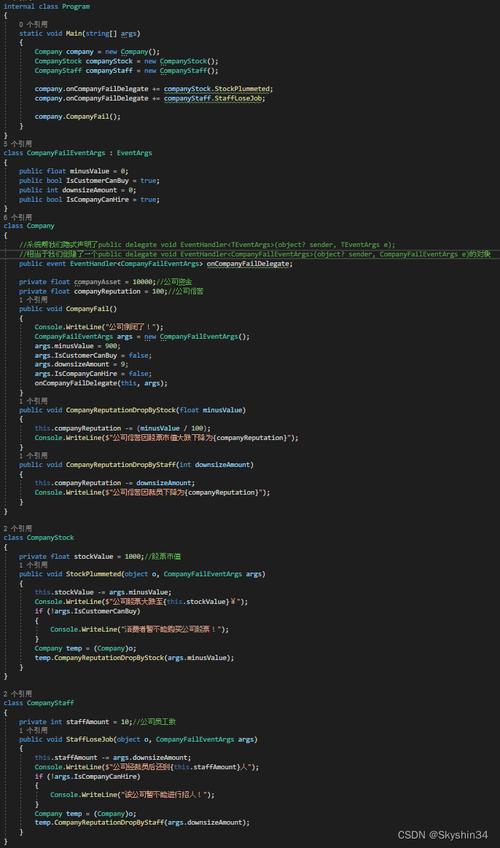Place cursor on the company.CompanyFail() call in Main
This screenshot has height=848, width=500.
(77, 116)
